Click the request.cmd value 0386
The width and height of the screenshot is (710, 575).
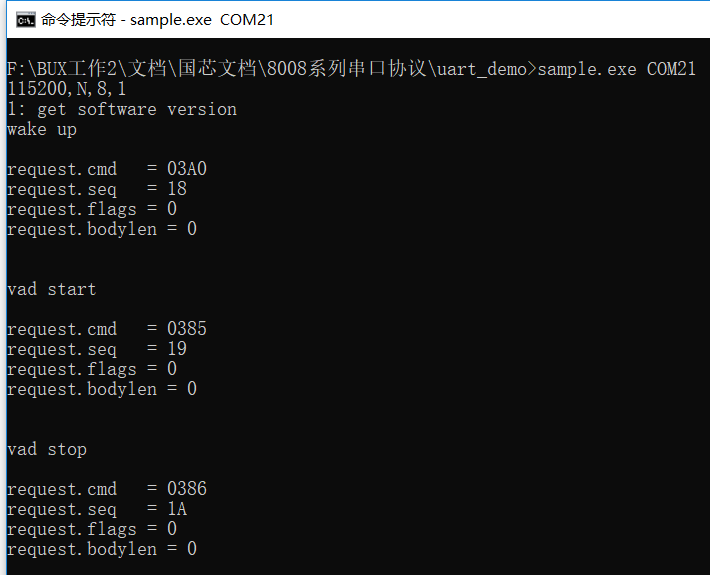[x=187, y=489]
